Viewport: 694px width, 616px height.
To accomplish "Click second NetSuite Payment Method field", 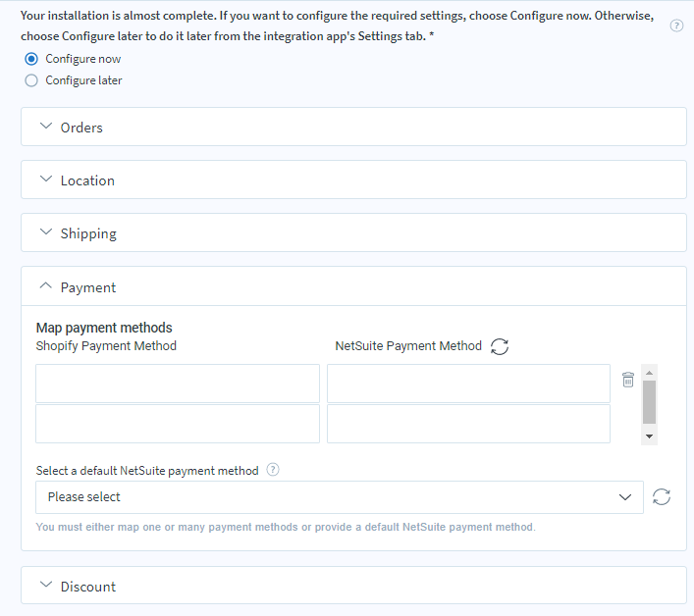I will (468, 424).
